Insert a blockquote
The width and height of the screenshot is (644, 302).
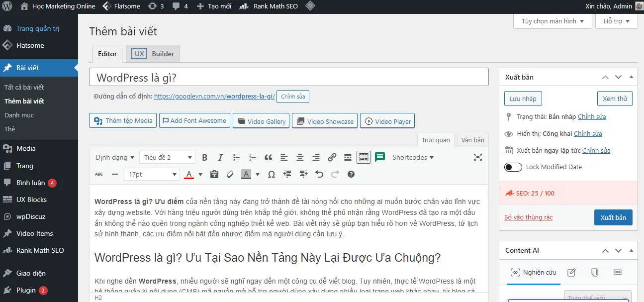coord(268,158)
